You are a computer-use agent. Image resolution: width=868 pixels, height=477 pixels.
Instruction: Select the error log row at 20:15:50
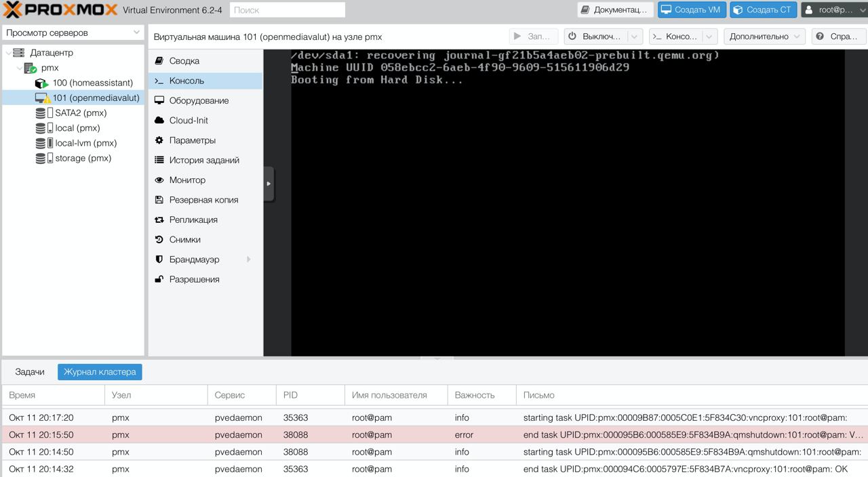click(x=434, y=435)
